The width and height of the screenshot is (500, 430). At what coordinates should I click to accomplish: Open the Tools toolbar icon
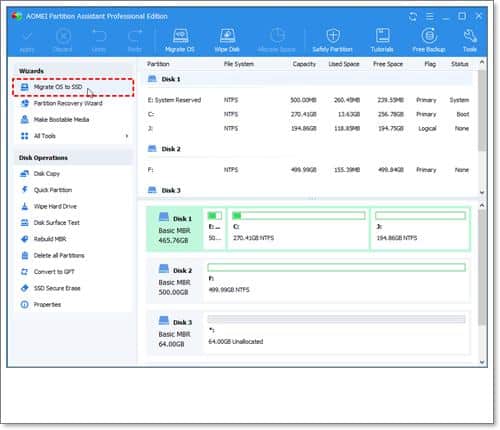(470, 40)
